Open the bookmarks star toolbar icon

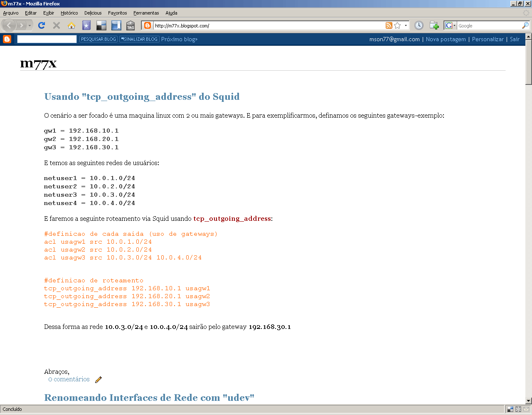point(86,25)
